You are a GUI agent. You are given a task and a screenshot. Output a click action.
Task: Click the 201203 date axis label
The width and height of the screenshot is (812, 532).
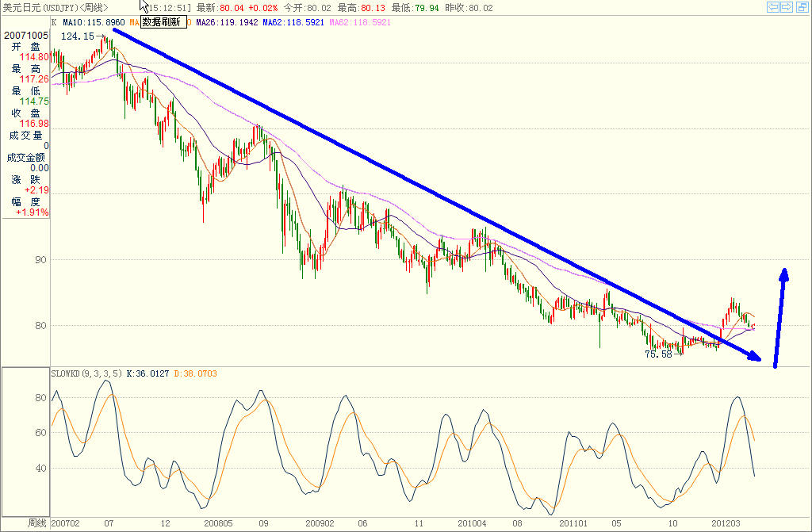coord(726,523)
